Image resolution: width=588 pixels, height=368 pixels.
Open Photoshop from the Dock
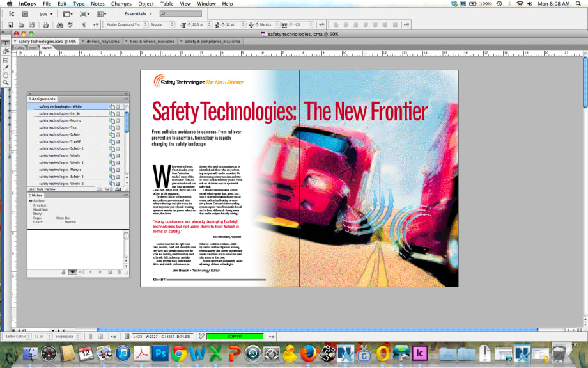(x=160, y=353)
